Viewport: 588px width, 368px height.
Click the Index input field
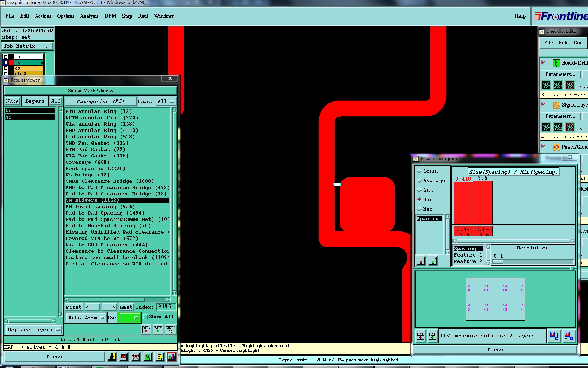pos(166,307)
